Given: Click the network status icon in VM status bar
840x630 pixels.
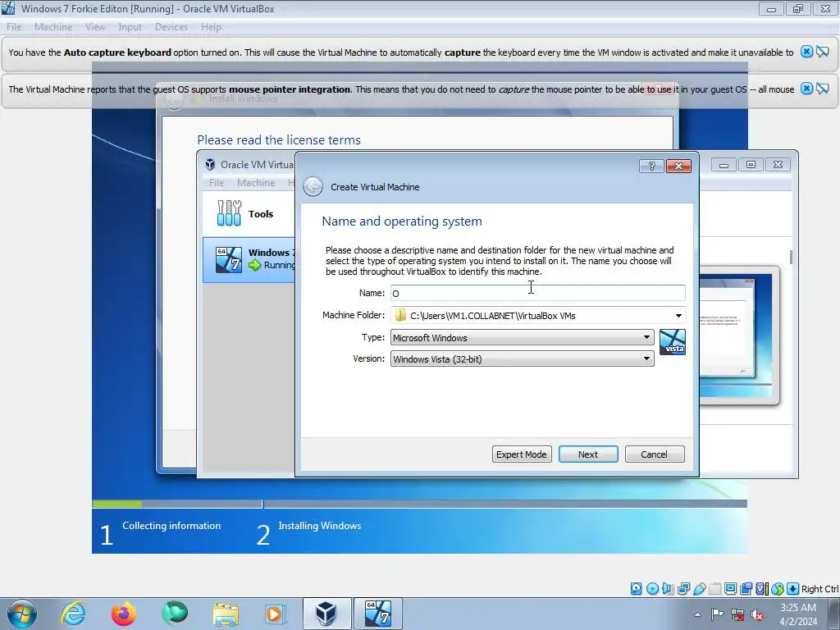Looking at the screenshot, I should coord(683,589).
